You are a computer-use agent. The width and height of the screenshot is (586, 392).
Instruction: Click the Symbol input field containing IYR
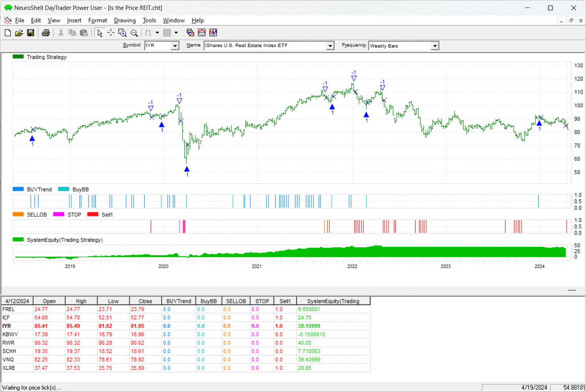[158, 46]
